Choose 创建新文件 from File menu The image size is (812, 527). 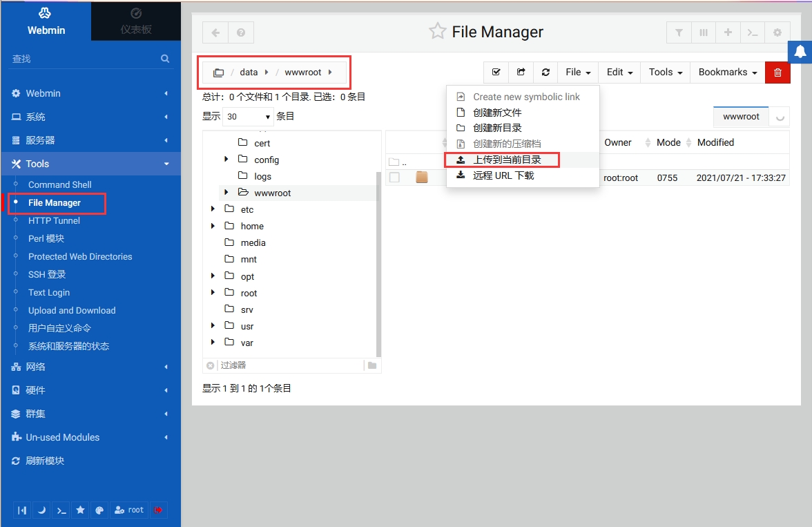(x=496, y=113)
